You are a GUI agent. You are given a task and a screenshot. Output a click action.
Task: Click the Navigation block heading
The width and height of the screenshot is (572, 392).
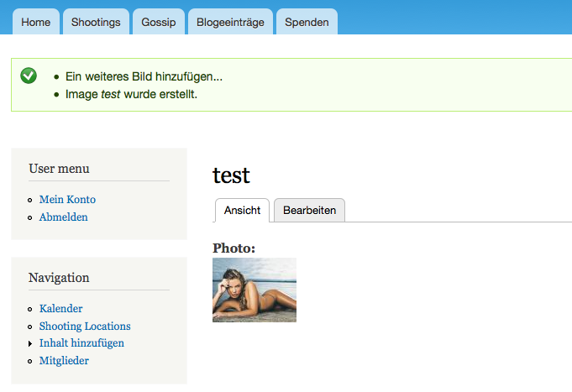[x=59, y=278]
